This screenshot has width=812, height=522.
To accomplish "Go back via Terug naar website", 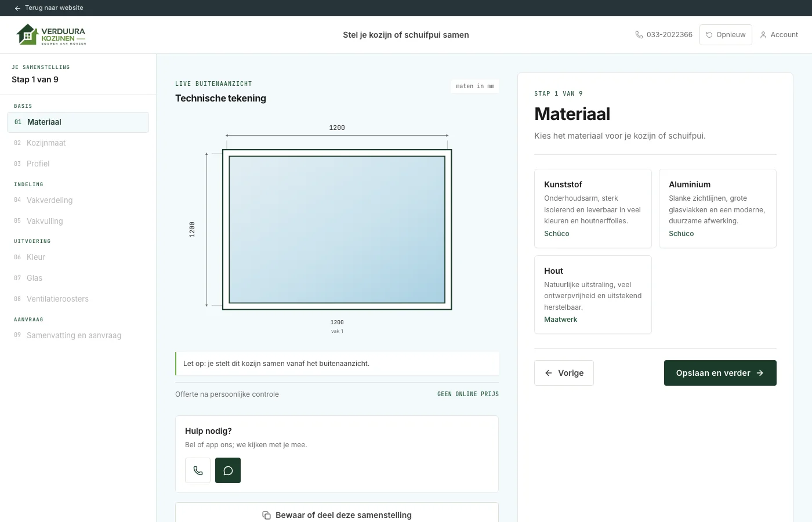I will point(49,8).
